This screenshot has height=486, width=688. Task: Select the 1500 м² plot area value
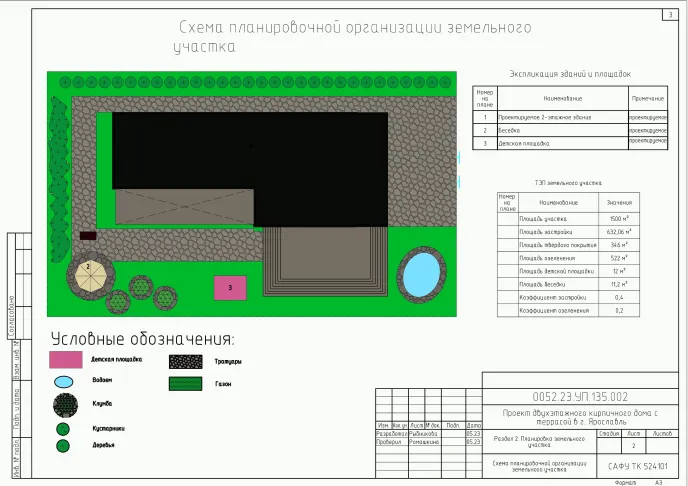click(x=619, y=218)
